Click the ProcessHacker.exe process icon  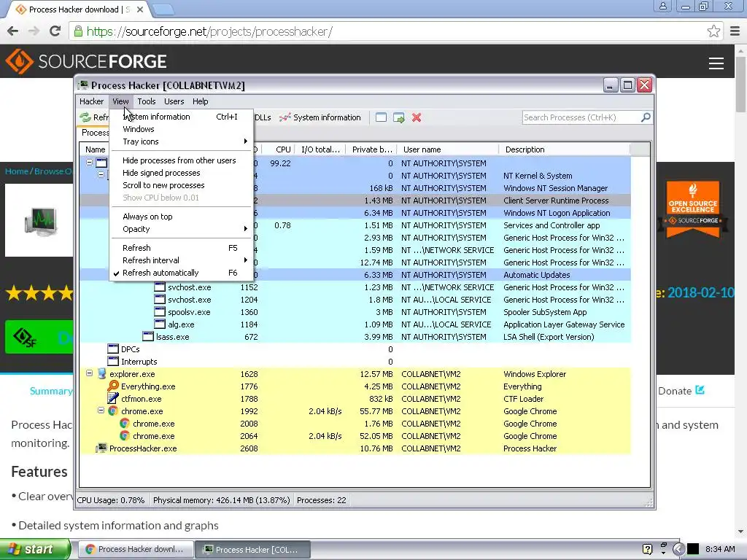tap(101, 448)
